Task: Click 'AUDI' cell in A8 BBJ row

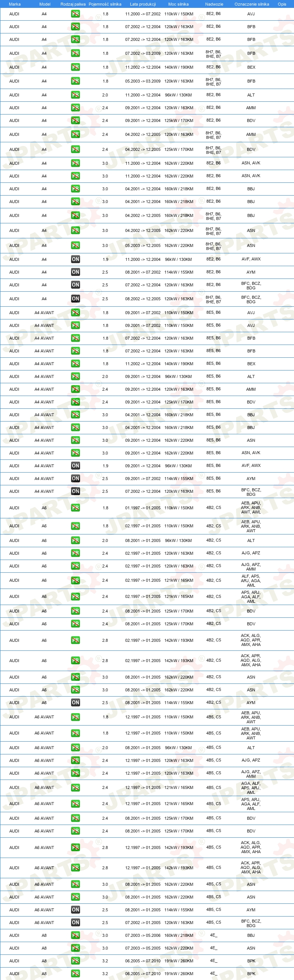Action: coord(14,935)
